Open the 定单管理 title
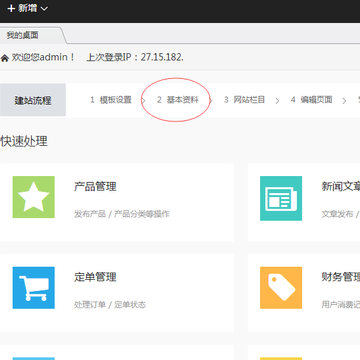 click(95, 277)
